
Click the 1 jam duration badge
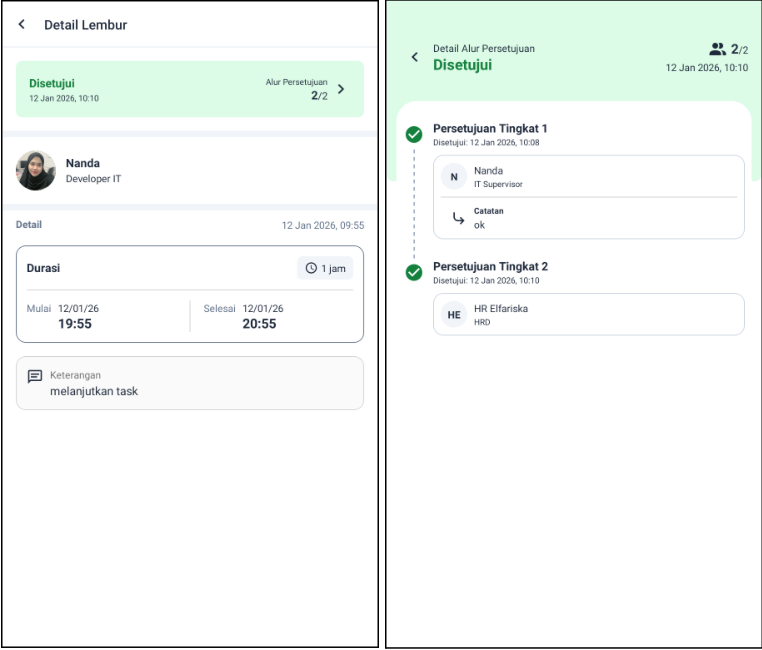pos(325,269)
